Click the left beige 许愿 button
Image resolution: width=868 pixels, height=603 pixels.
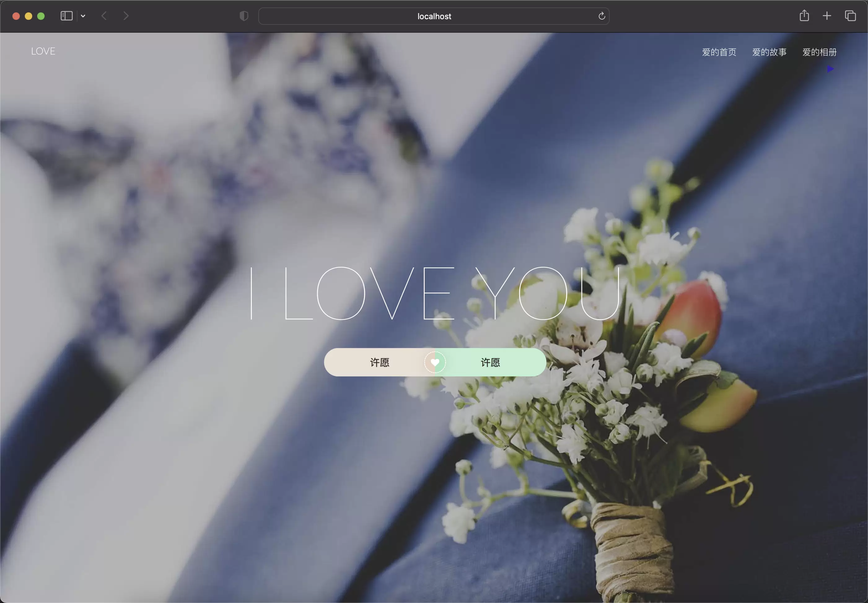point(379,362)
